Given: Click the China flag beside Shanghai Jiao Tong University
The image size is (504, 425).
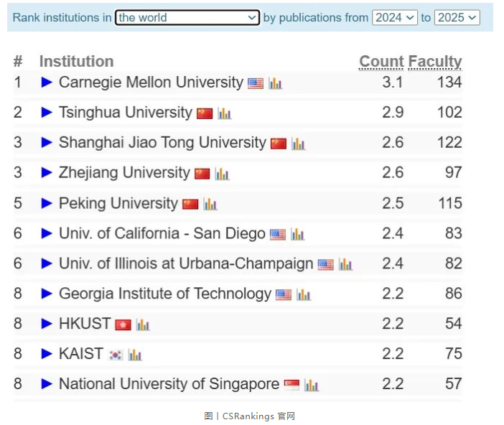Looking at the screenshot, I should 279,144.
